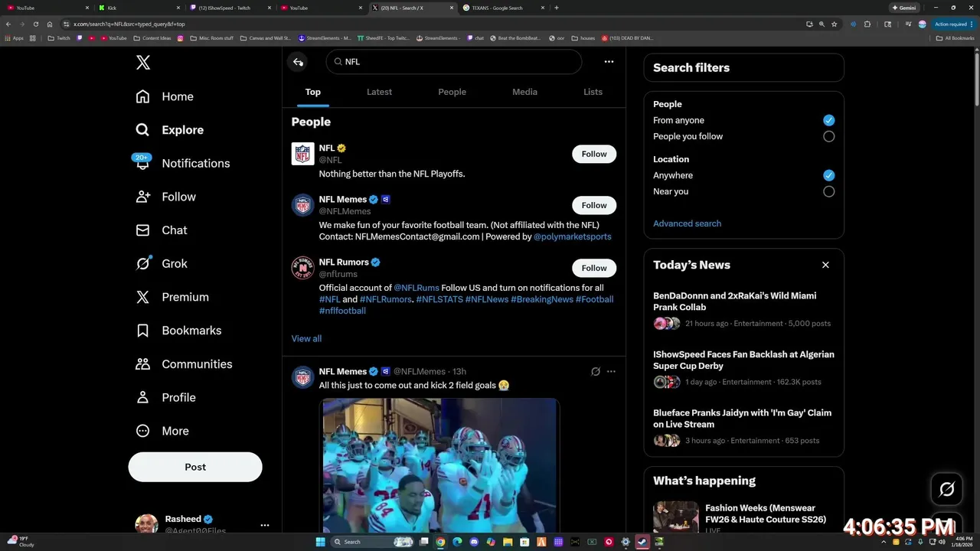
Task: Open the More menu in sidebar
Action: [162, 431]
